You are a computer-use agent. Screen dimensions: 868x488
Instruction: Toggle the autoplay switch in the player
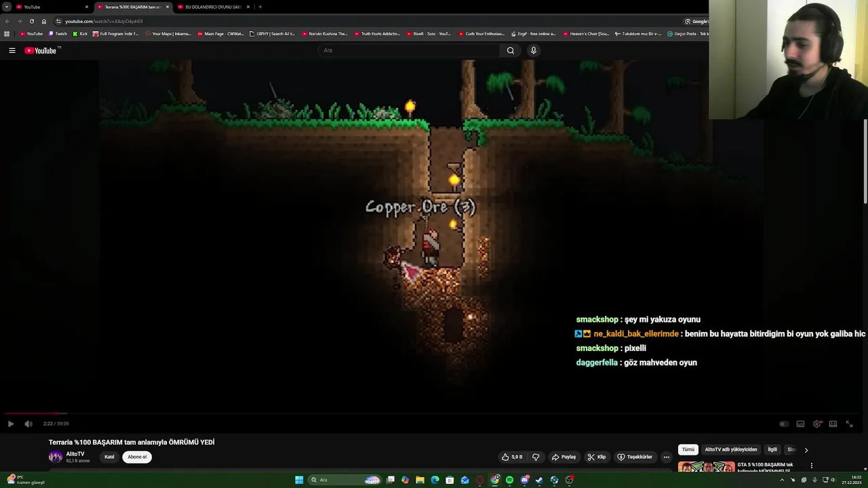(784, 424)
